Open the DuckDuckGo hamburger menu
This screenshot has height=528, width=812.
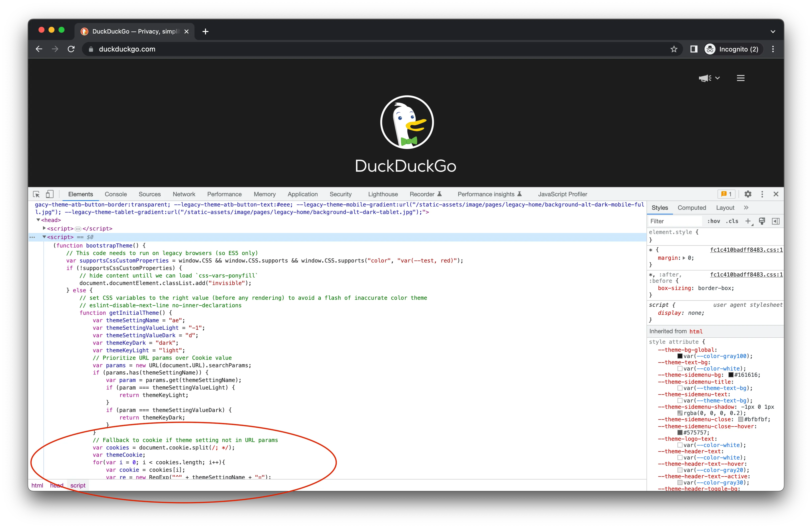coord(740,78)
